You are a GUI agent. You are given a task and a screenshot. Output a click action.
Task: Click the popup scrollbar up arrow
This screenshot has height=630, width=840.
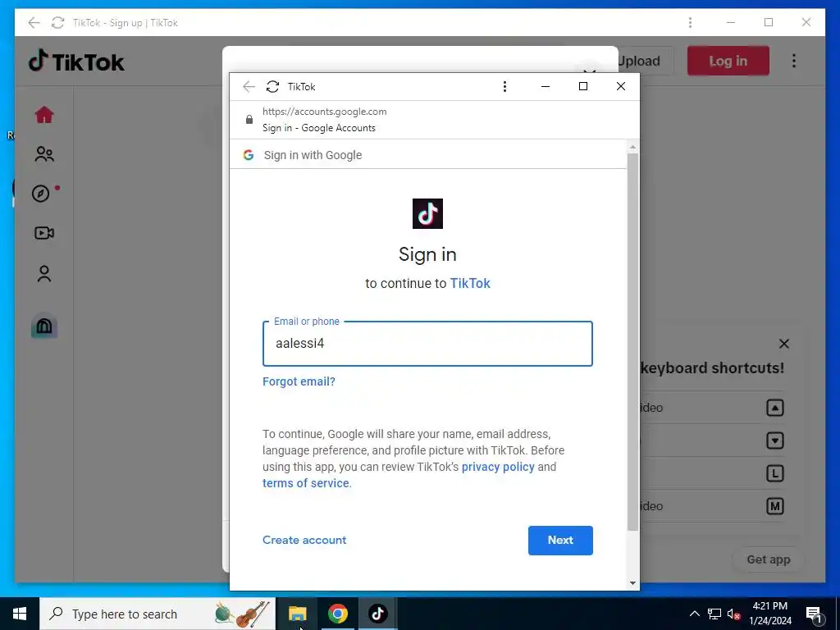point(632,146)
